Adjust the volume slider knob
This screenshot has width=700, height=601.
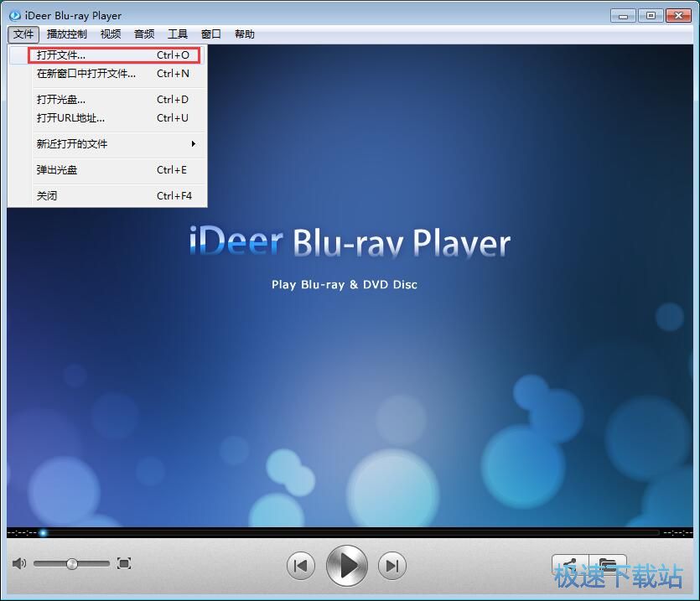coord(72,564)
